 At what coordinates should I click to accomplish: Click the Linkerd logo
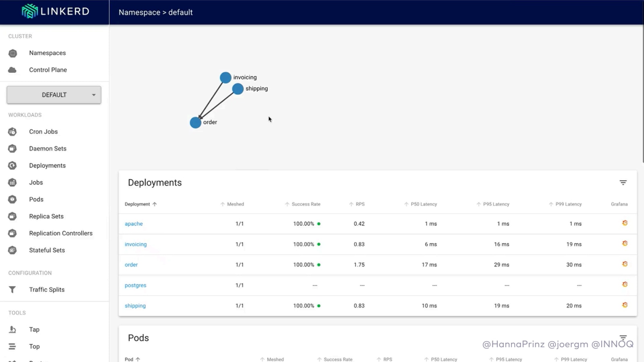click(55, 11)
